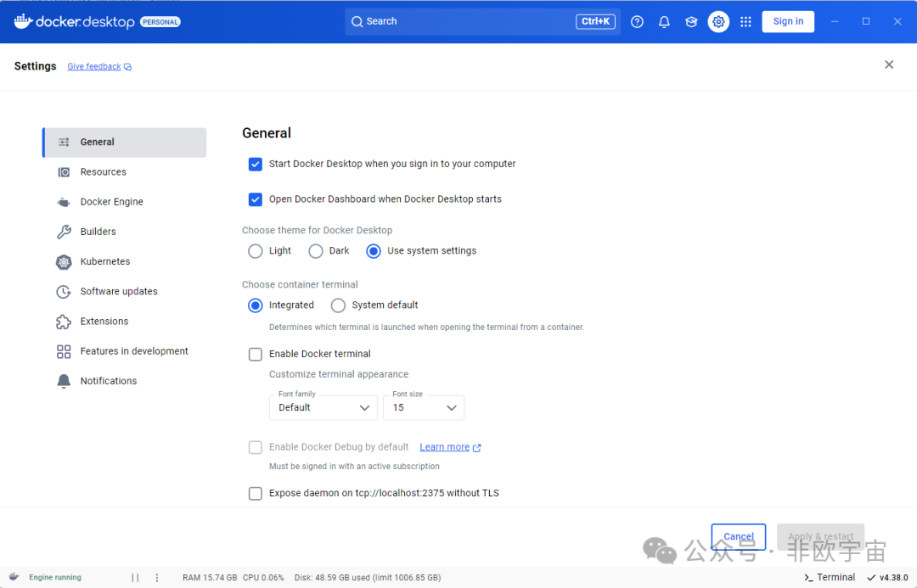Select the Light theme option
The height and width of the screenshot is (588, 917).
(x=255, y=251)
